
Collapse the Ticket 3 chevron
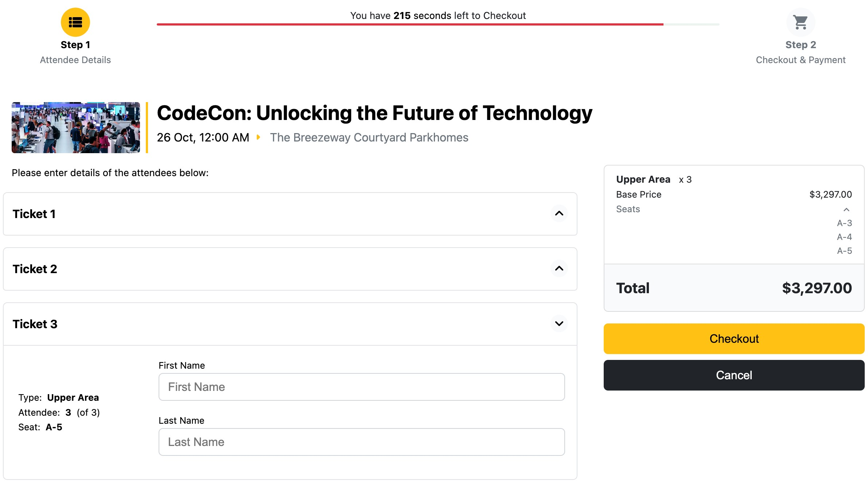559,324
